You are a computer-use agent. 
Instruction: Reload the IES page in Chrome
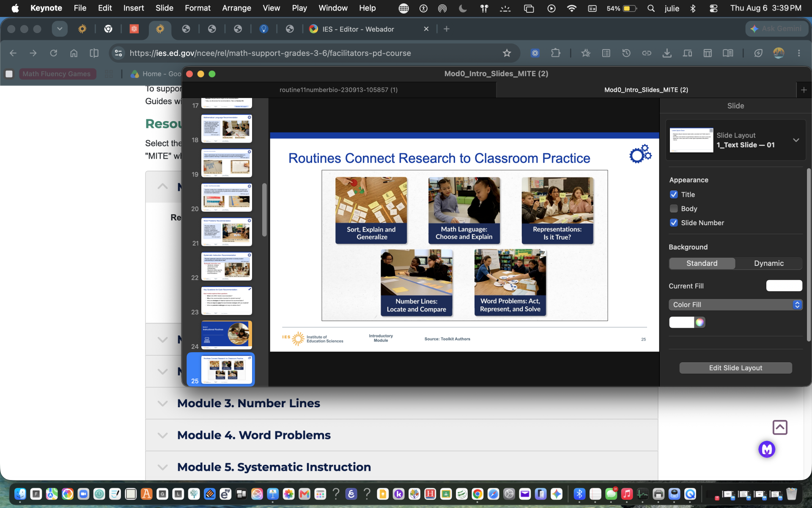tap(53, 53)
